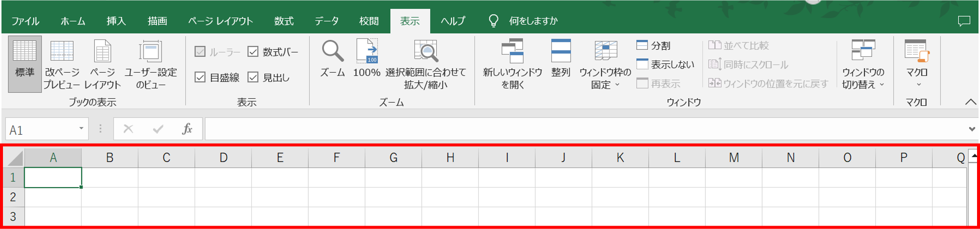Reset zoom with the 100% icon
Screen dimensions: 980x229
(x=367, y=51)
